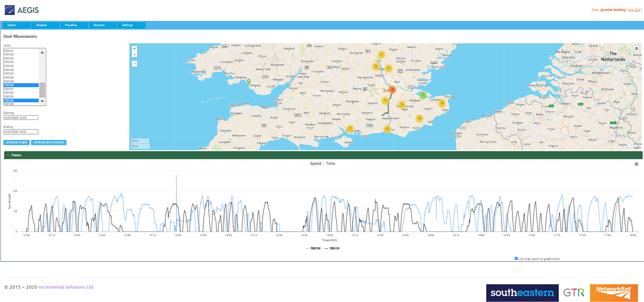Click the Starting date input field

coord(21,118)
